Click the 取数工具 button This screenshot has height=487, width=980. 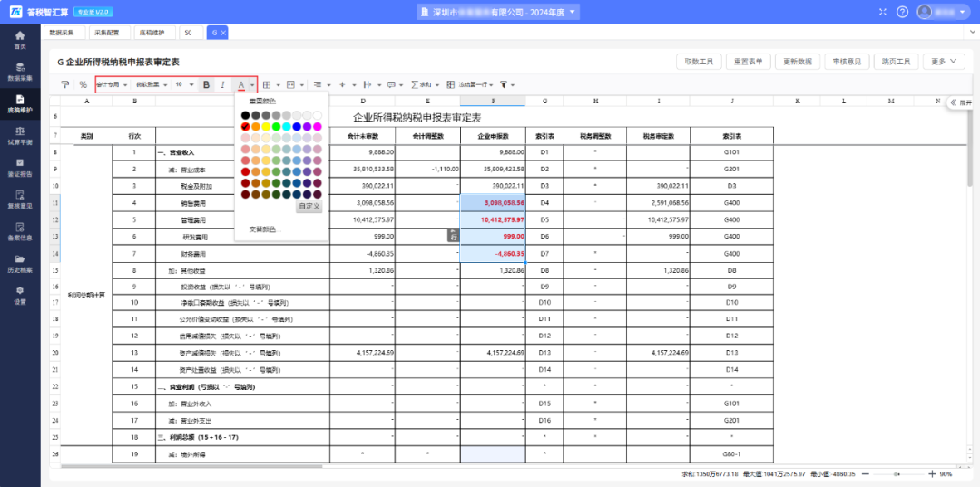[x=700, y=61]
